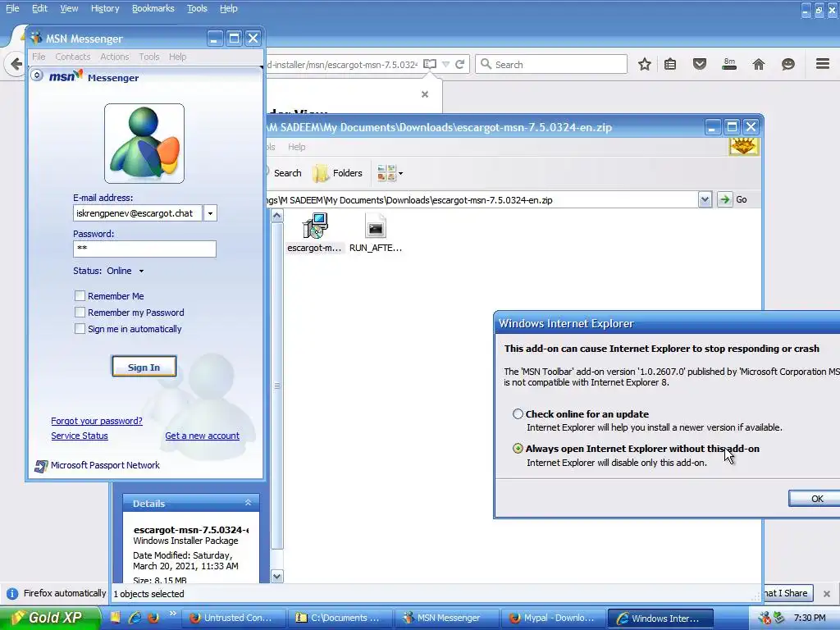Click the Firefox back arrow button
Viewport: 840px width, 630px height.
click(x=16, y=64)
